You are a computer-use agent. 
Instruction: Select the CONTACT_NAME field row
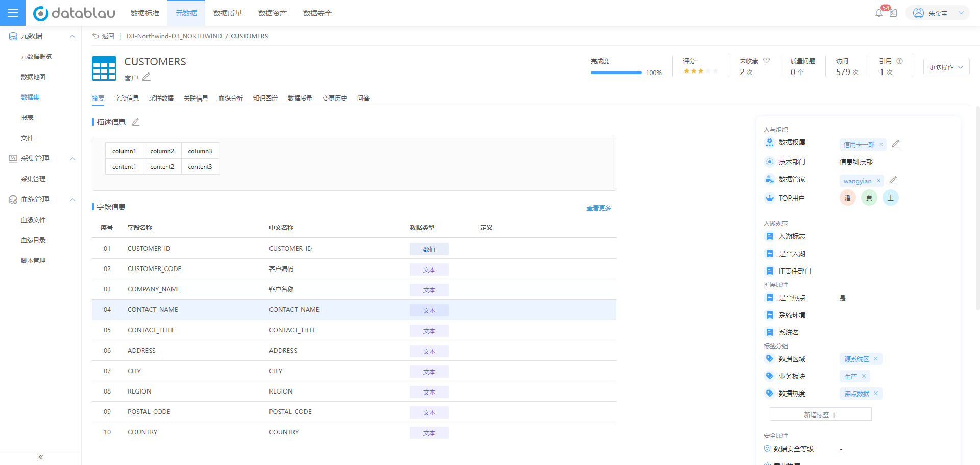(x=354, y=309)
